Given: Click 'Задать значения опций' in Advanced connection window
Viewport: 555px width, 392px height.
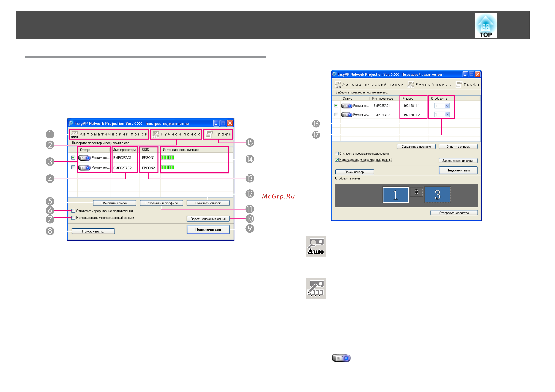Looking at the screenshot, I should point(458,161).
